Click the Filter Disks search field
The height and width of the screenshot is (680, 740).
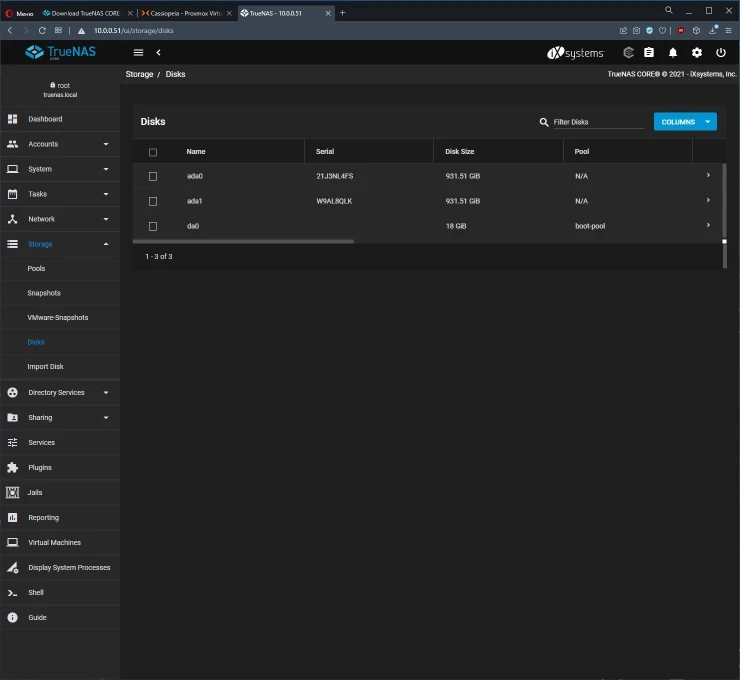[x=598, y=122]
